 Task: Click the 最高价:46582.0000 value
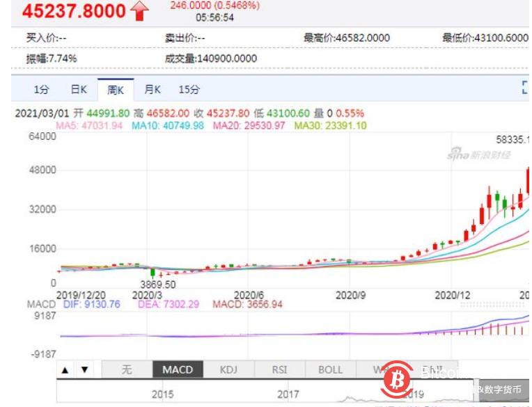click(346, 38)
